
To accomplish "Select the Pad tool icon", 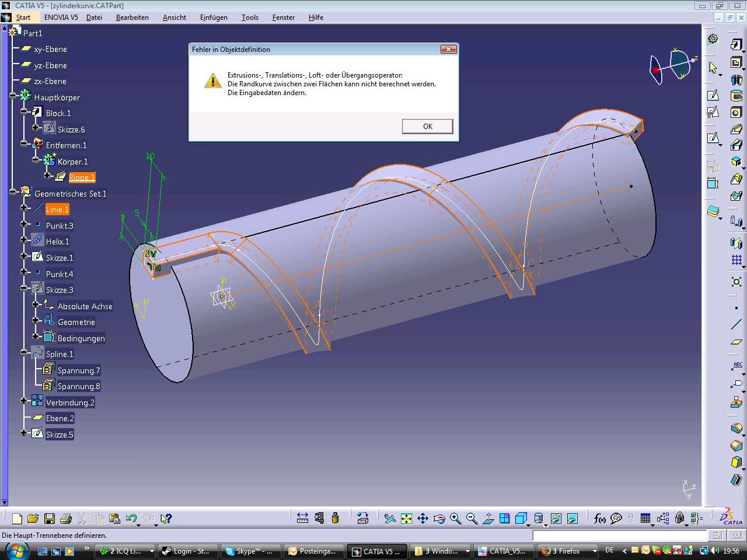I will pos(736,45).
